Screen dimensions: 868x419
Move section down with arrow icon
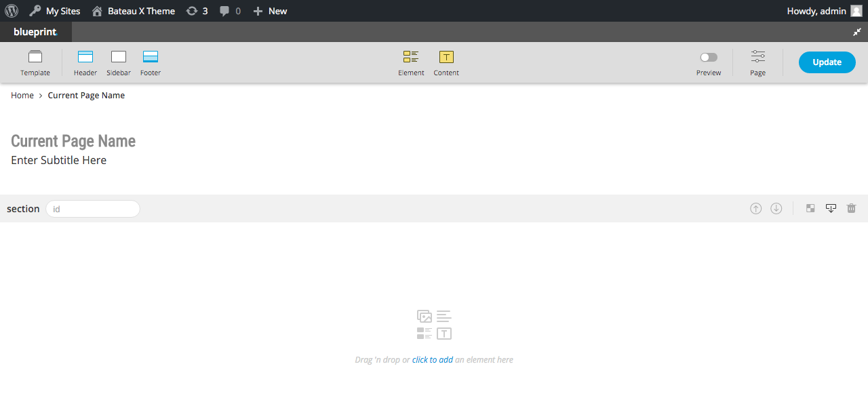pos(776,209)
